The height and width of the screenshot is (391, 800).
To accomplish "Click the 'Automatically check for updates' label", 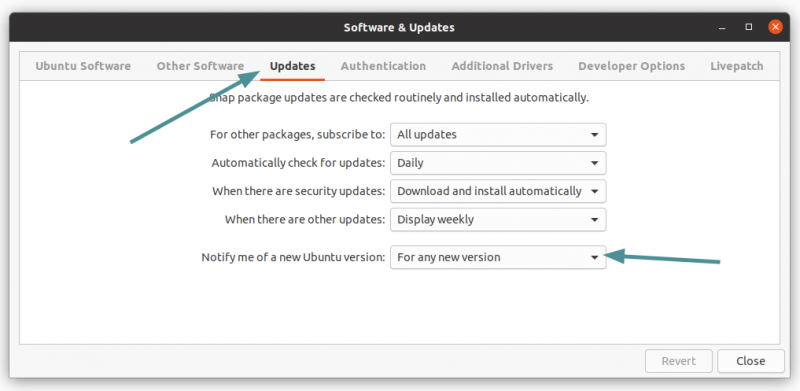I will pyautogui.click(x=298, y=163).
